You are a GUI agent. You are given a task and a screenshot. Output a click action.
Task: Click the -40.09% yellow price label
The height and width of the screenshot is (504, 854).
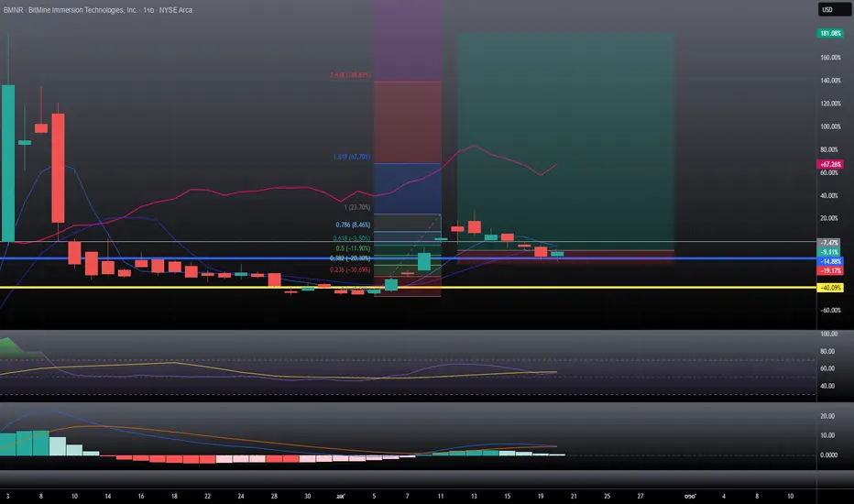(830, 288)
